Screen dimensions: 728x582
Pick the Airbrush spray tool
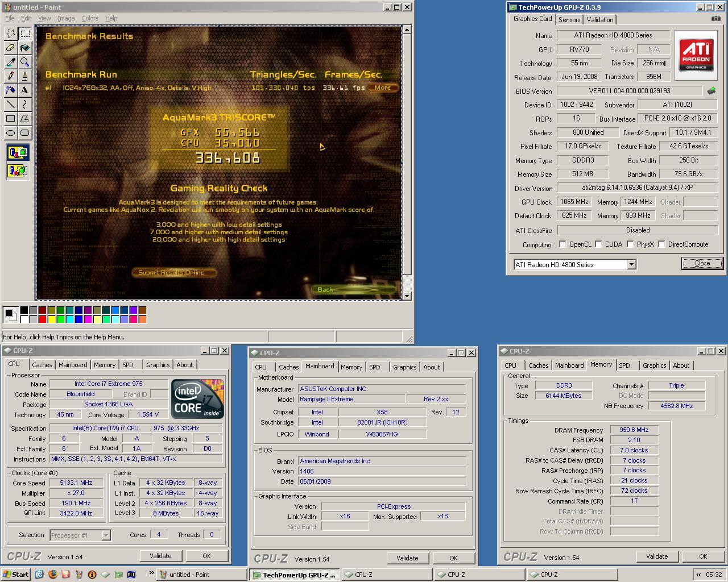pyautogui.click(x=10, y=90)
